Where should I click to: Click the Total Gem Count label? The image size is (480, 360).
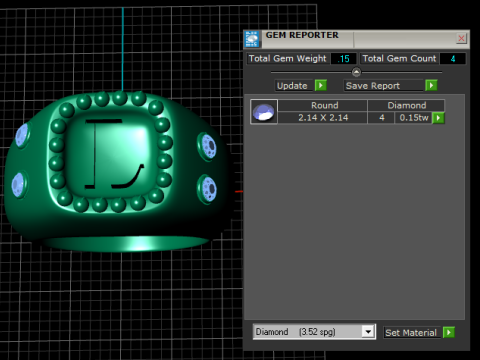(x=399, y=59)
